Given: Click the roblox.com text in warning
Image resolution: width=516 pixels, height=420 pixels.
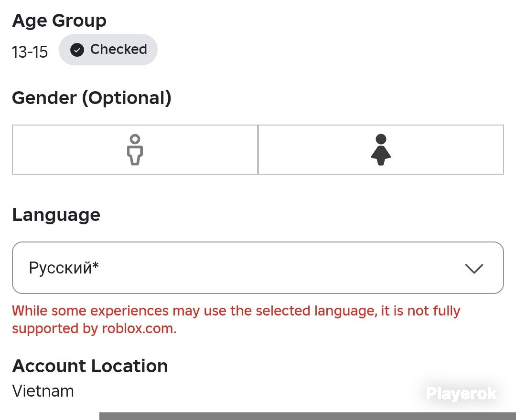Looking at the screenshot, I should pos(139,328).
